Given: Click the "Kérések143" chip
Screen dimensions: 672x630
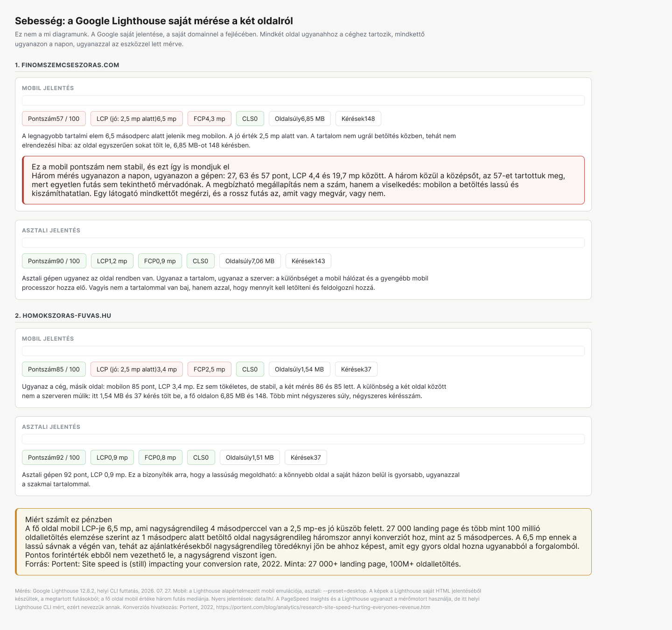Looking at the screenshot, I should [x=308, y=261].
